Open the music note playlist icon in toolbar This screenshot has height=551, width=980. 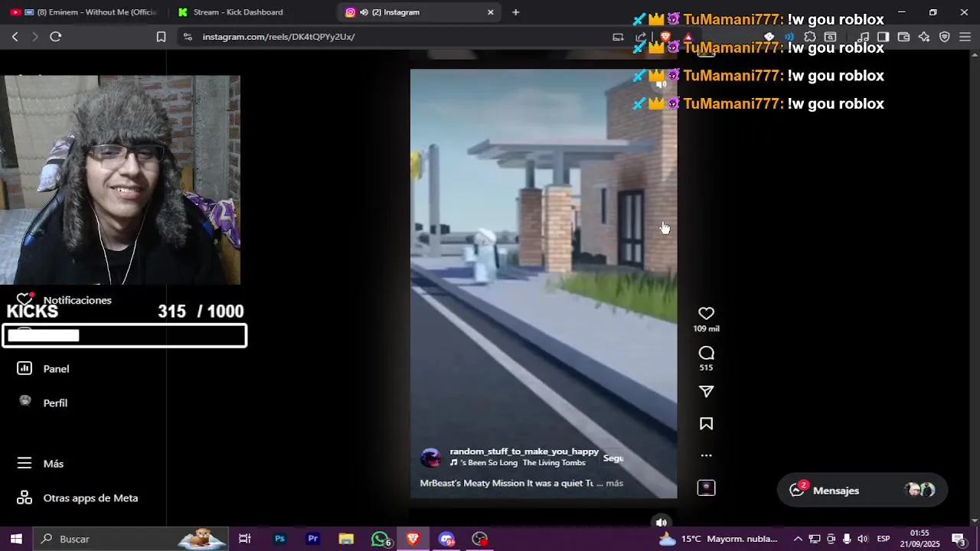pyautogui.click(x=863, y=37)
